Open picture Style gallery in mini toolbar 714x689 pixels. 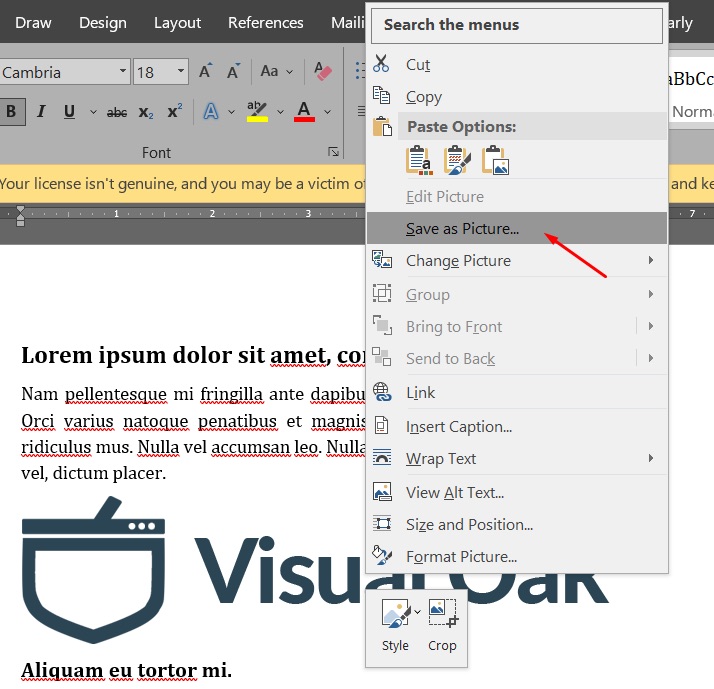point(395,625)
